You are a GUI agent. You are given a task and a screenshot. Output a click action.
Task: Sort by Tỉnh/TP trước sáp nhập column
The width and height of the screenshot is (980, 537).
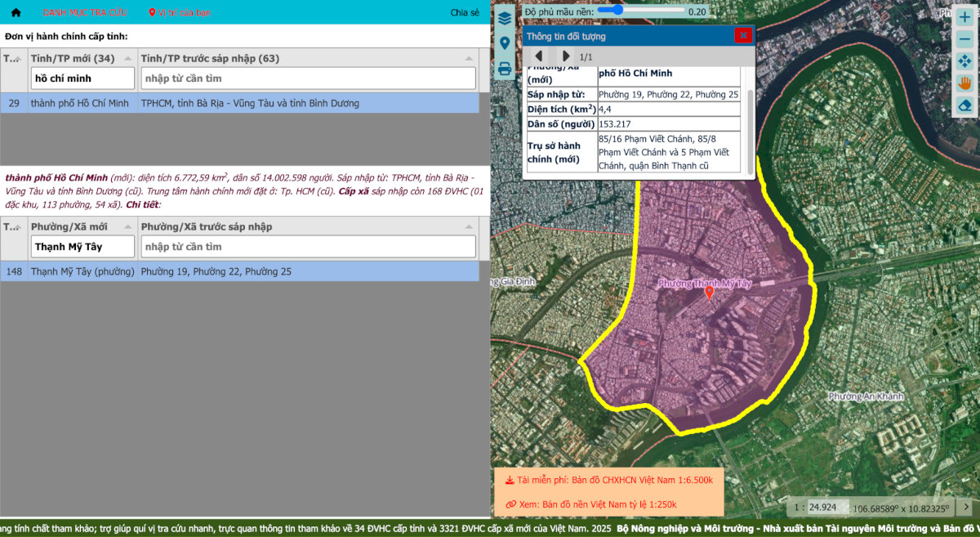[302, 58]
